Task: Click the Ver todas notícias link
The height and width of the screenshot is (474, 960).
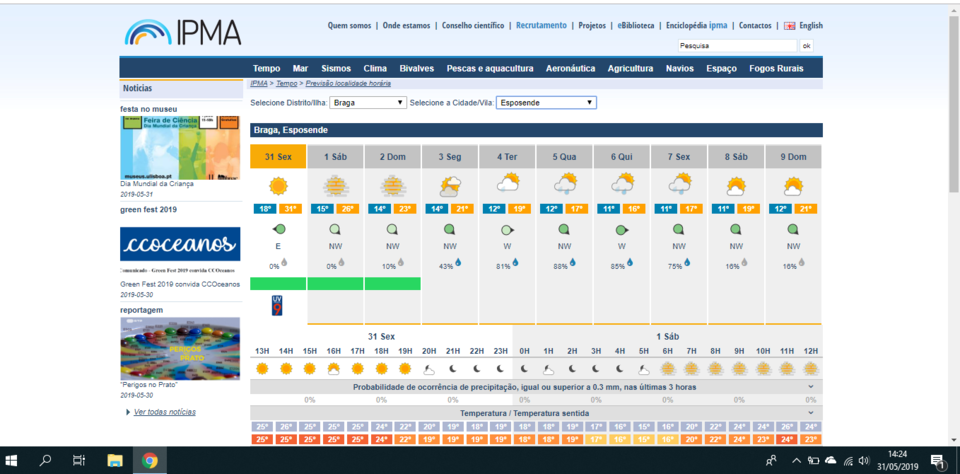Action: coord(164,412)
